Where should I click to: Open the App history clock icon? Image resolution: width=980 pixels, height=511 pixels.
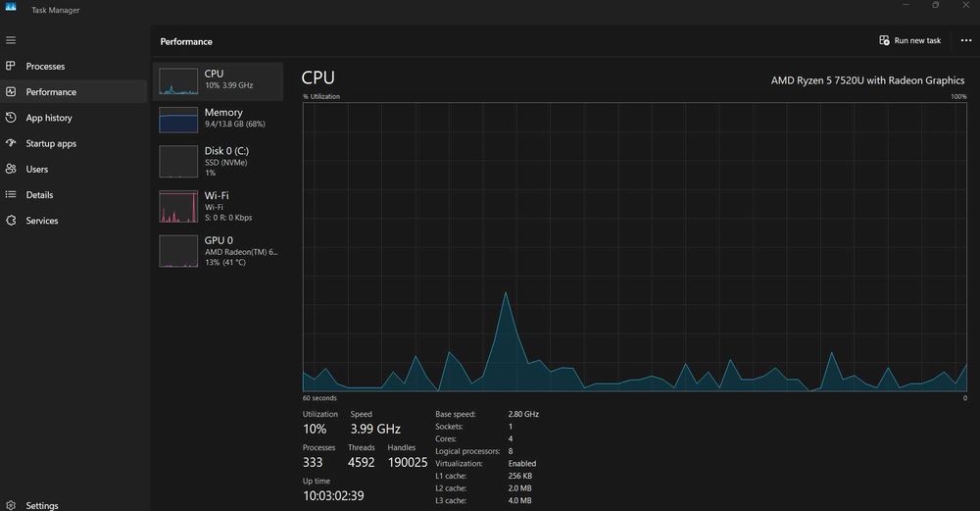coord(11,117)
